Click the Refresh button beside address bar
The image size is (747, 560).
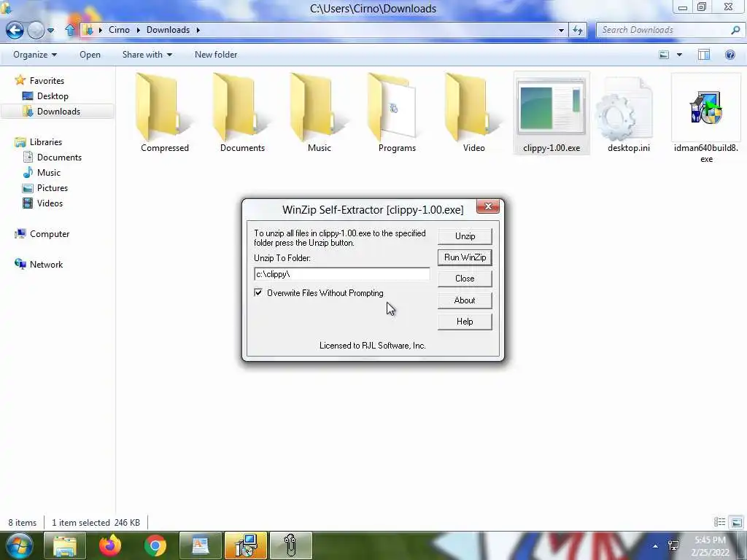(x=578, y=30)
